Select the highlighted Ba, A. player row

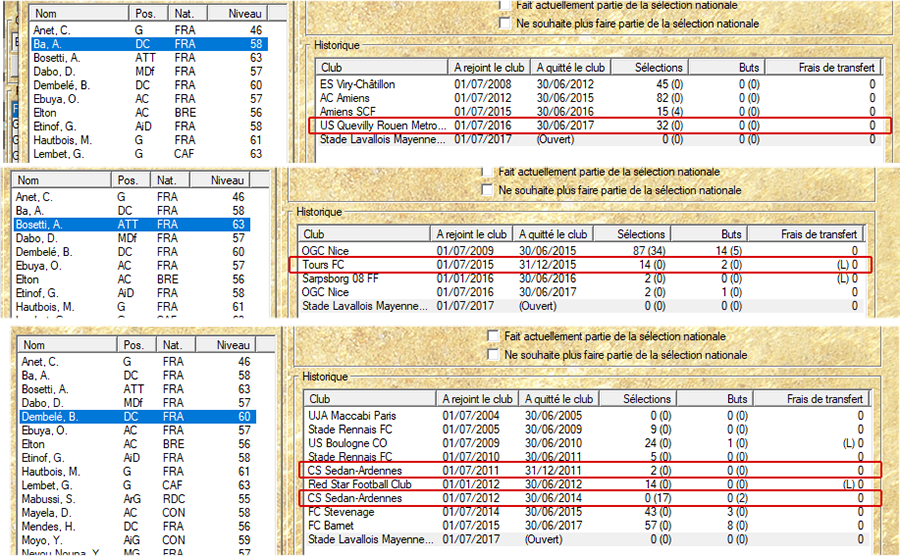click(x=149, y=44)
